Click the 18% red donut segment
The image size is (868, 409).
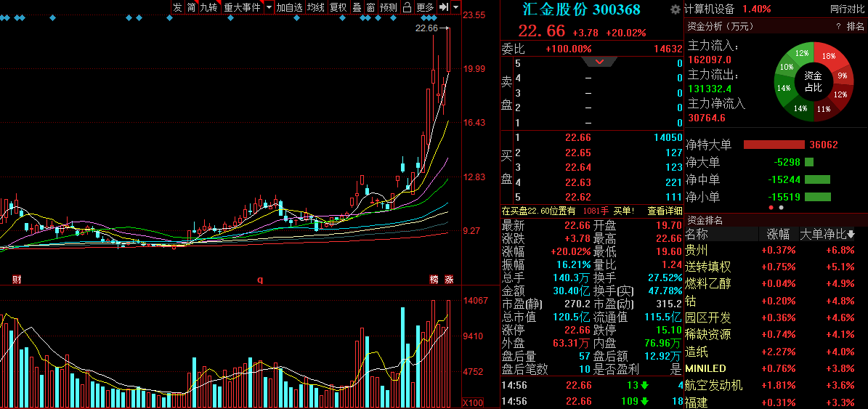829,57
